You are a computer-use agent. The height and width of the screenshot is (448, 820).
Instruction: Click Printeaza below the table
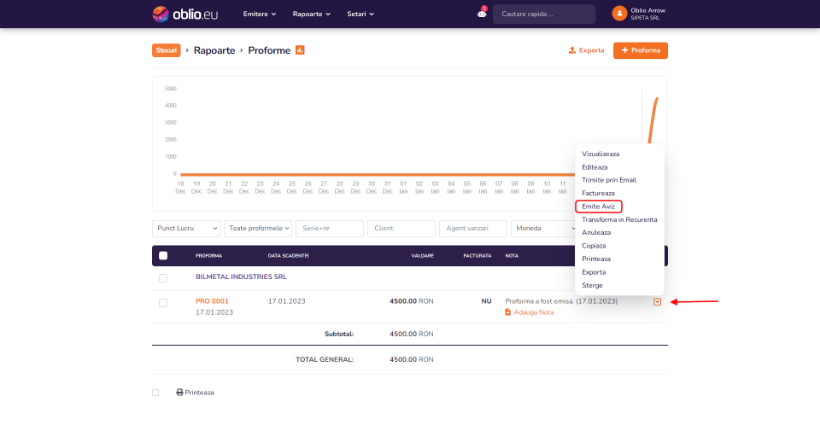199,392
